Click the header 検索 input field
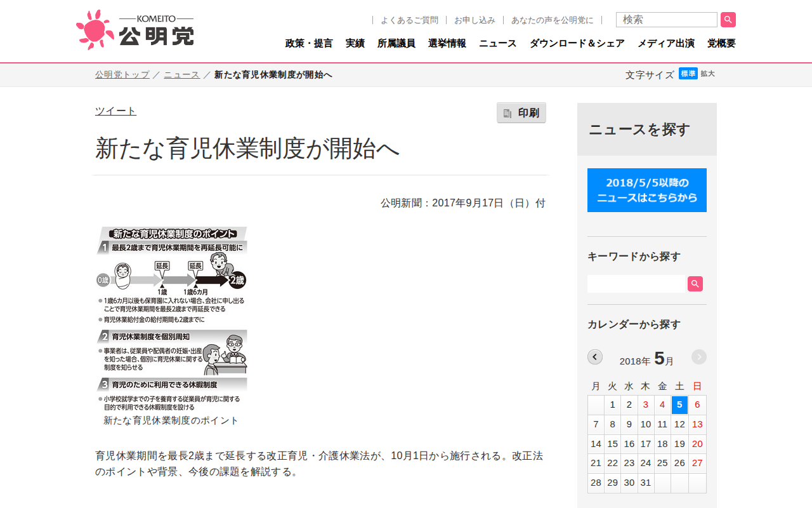The image size is (812, 508). tap(667, 20)
